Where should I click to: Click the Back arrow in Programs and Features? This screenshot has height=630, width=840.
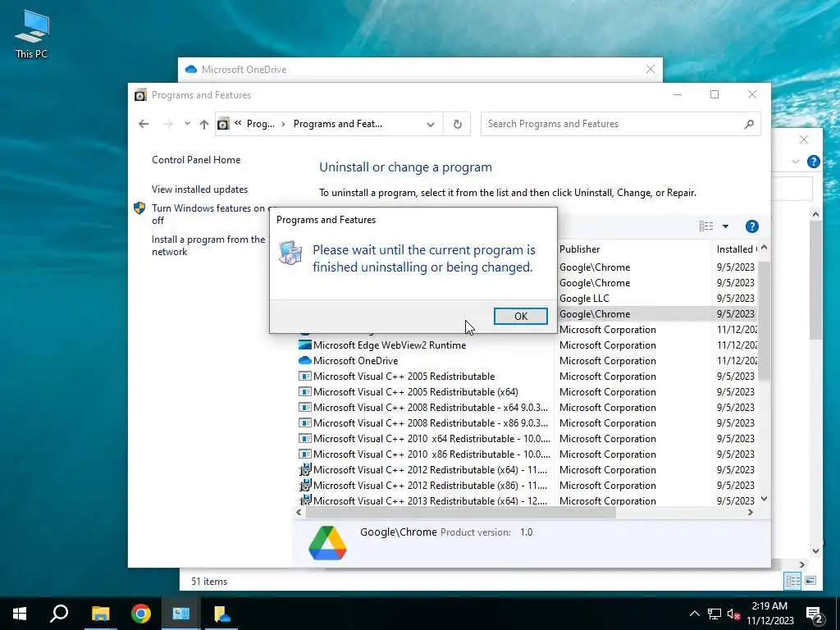(144, 124)
